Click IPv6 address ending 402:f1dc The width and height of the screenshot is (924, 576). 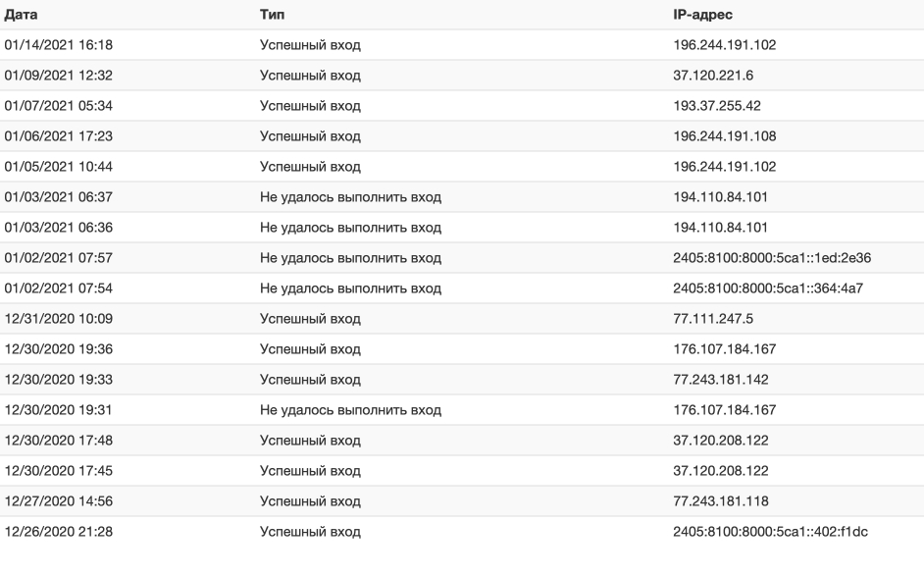tap(770, 532)
